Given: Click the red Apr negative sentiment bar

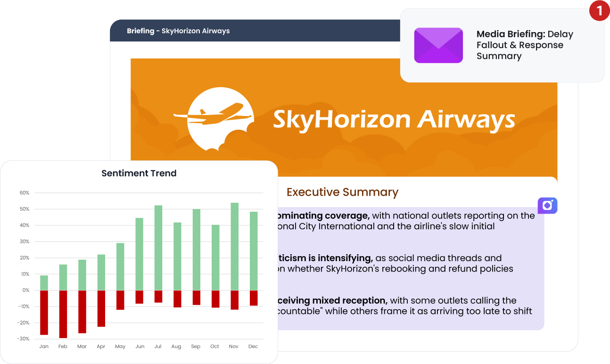Looking at the screenshot, I should pos(101,308).
